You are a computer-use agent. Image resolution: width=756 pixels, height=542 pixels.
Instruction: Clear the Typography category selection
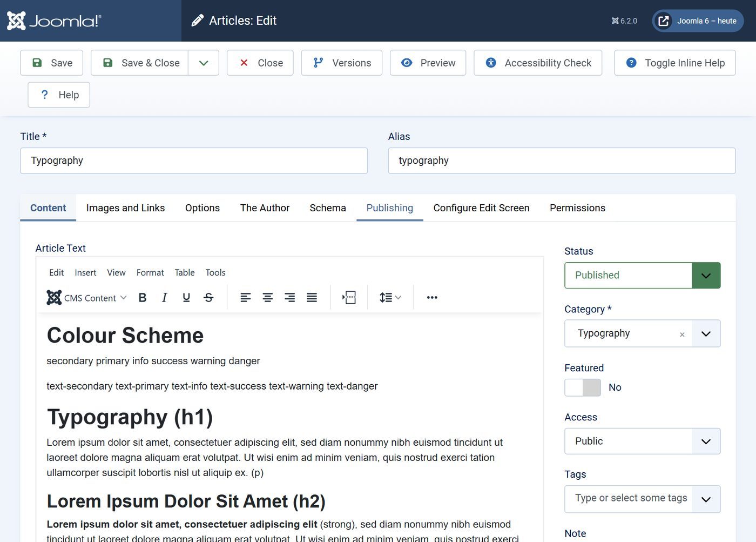pos(682,334)
